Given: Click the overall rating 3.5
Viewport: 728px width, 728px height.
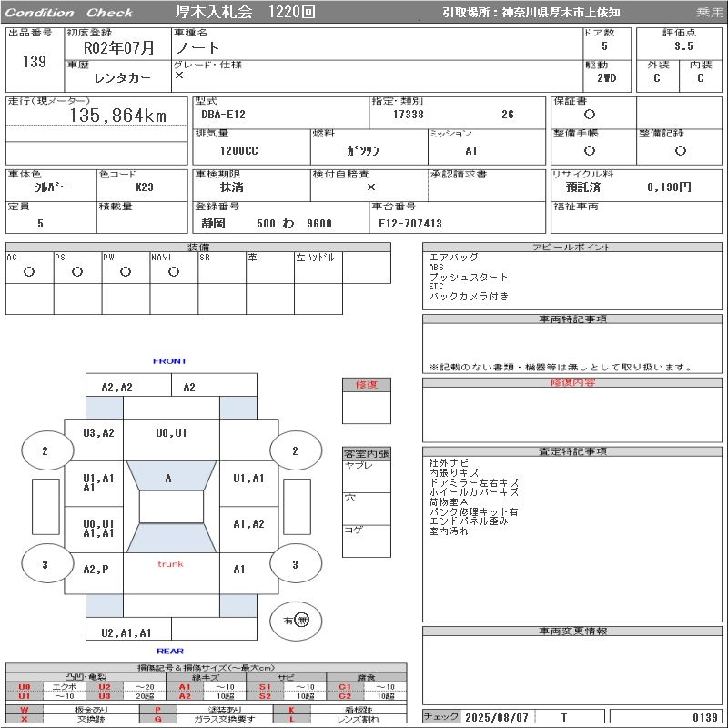Looking at the screenshot, I should [x=683, y=46].
